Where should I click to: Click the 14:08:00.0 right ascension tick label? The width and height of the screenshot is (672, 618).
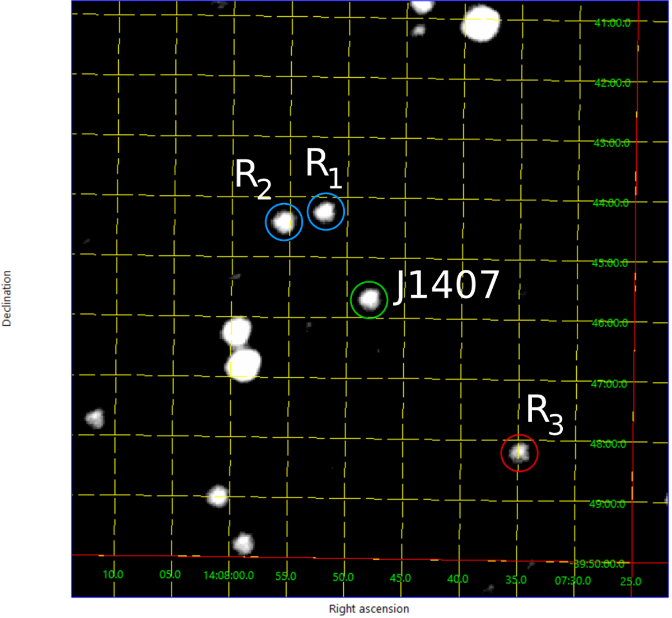(x=228, y=575)
